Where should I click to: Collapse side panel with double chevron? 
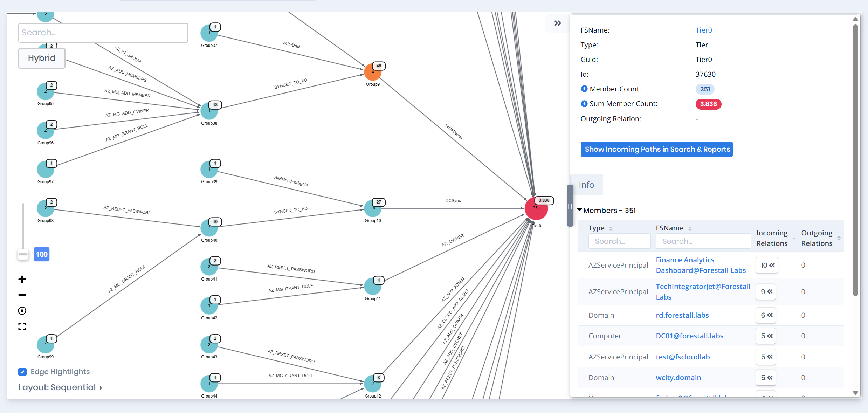557,23
